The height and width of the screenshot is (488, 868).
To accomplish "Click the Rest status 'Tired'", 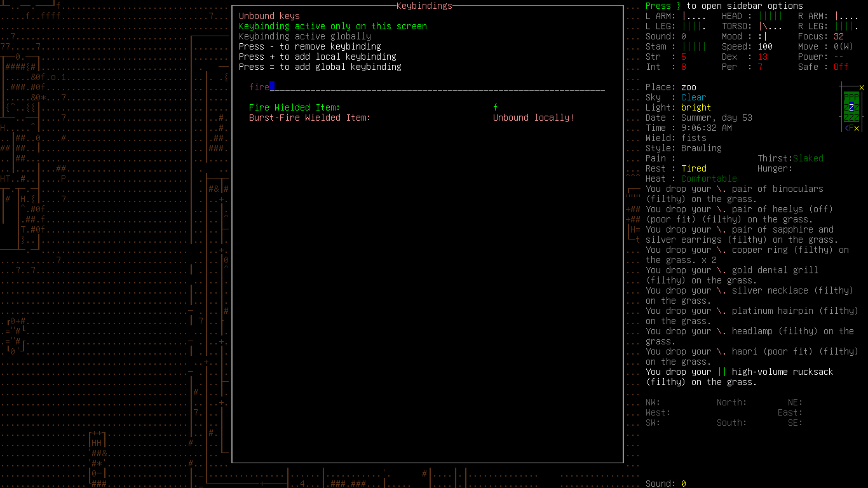I will click(694, 168).
